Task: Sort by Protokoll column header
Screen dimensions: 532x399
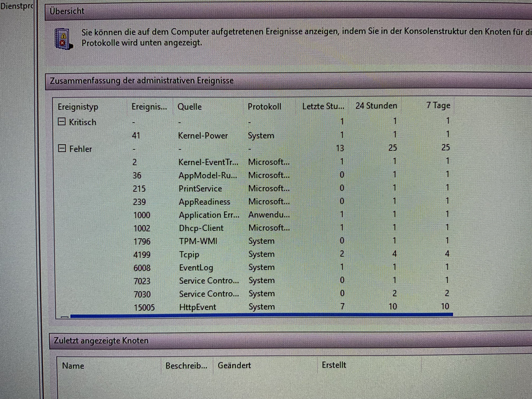Action: tap(264, 107)
